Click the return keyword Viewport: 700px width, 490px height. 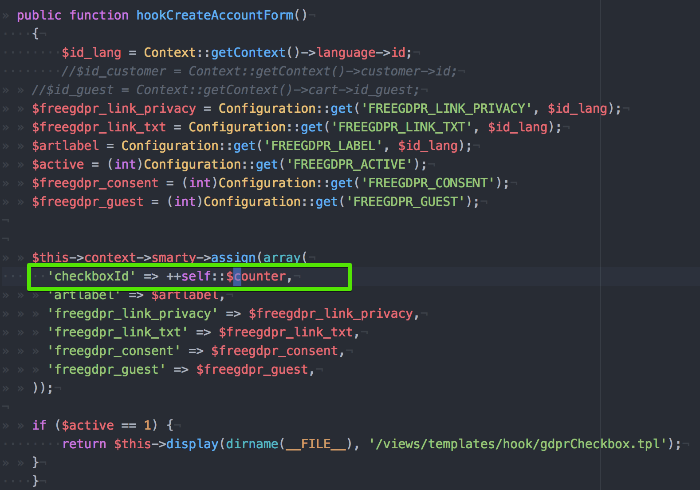(84, 444)
